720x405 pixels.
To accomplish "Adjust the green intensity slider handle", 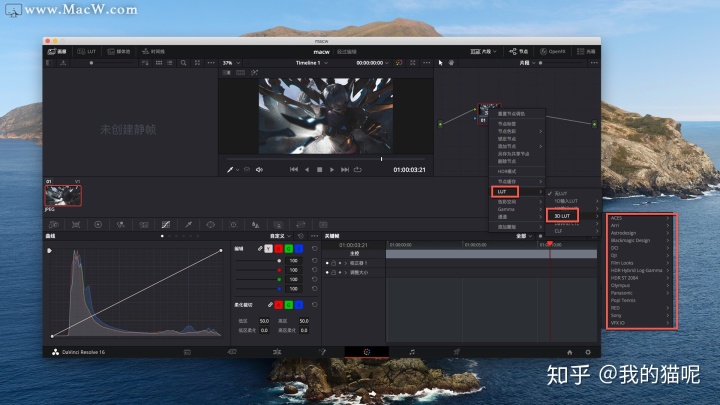I will click(279, 279).
